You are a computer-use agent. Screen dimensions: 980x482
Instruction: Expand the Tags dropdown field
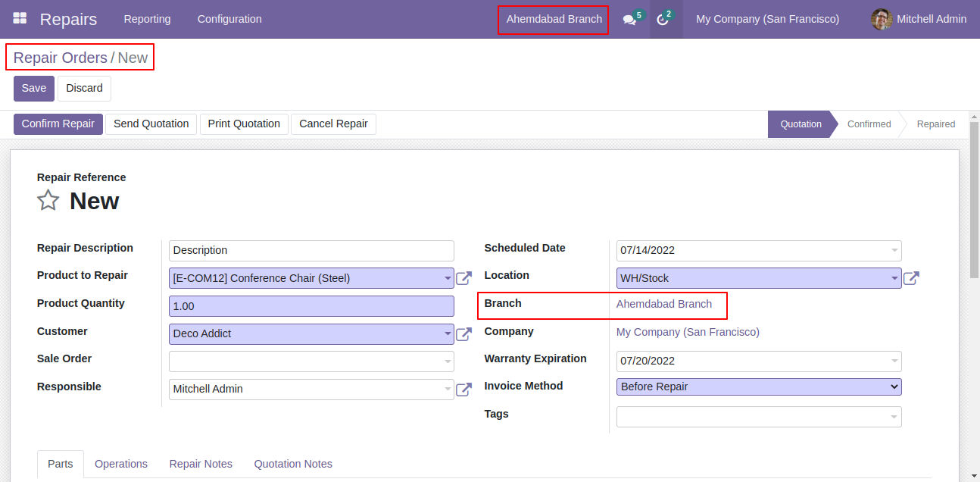click(x=758, y=417)
